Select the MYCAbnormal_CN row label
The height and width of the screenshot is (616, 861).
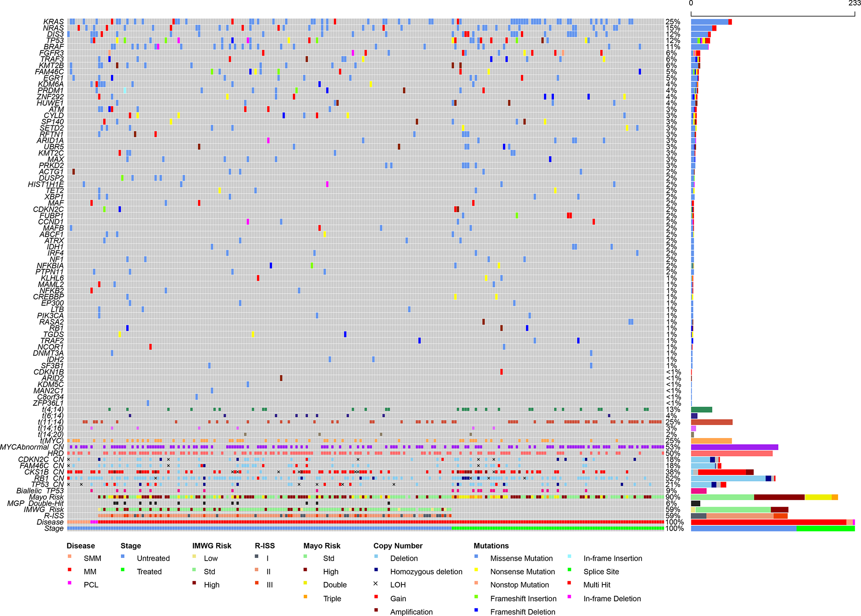click(x=32, y=447)
